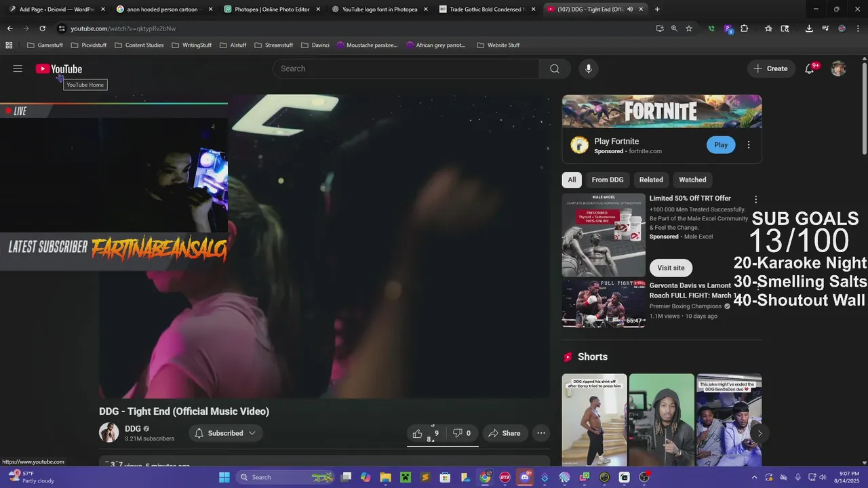Open the African grey parrot bookmark

(x=436, y=45)
